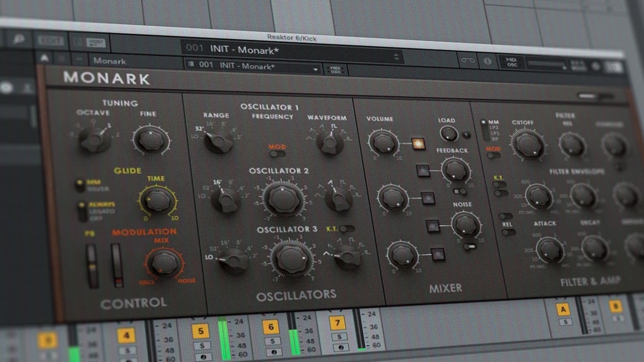Click the Modulation MIX knob
Viewport: 644px width, 362px height.
[165, 262]
